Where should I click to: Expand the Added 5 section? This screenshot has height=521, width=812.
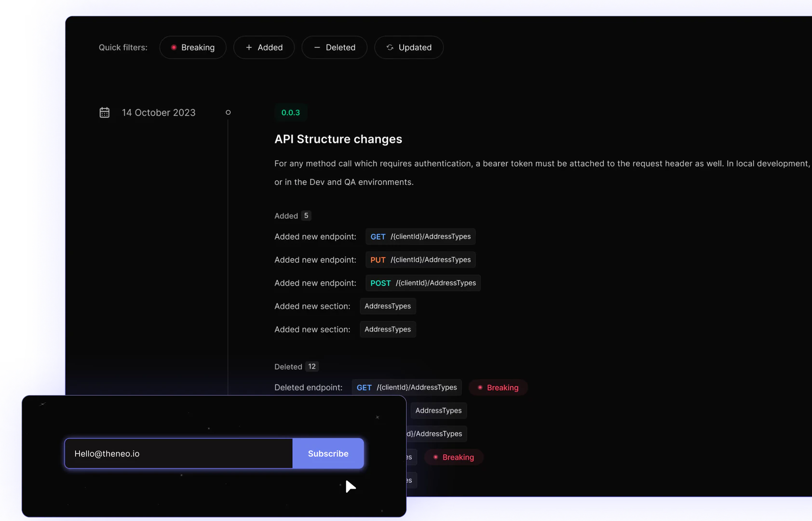292,216
